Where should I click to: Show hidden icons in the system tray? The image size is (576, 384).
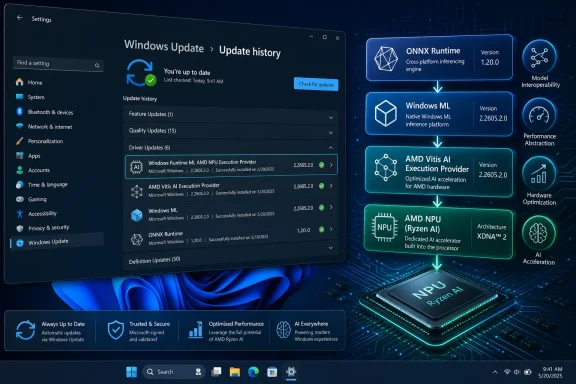point(495,372)
